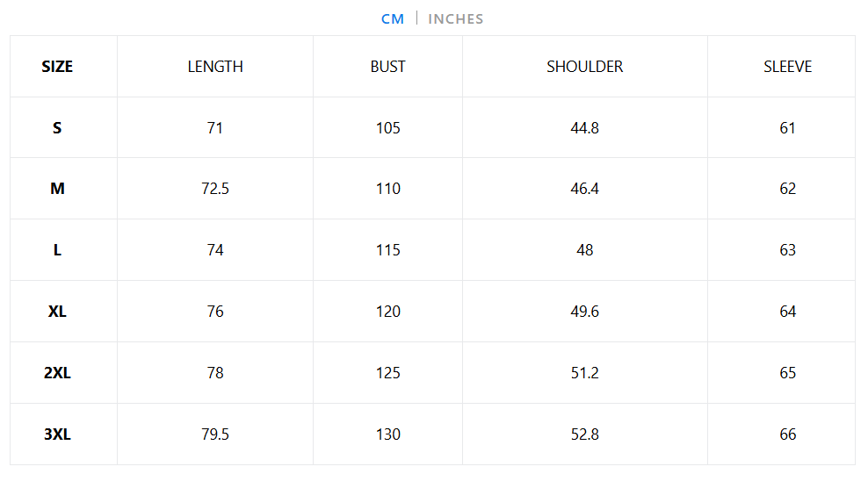Click the SLEEVE column header

pyautogui.click(x=787, y=67)
